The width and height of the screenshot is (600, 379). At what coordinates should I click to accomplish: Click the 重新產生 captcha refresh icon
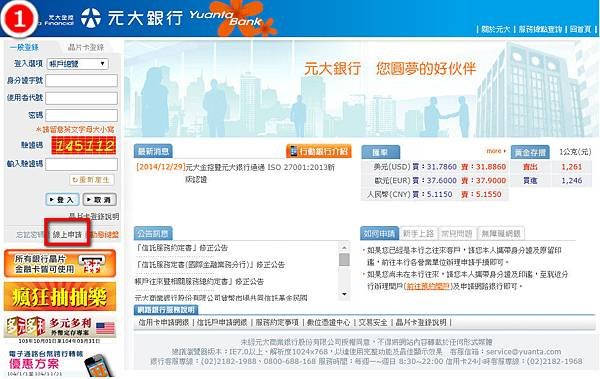(x=75, y=180)
